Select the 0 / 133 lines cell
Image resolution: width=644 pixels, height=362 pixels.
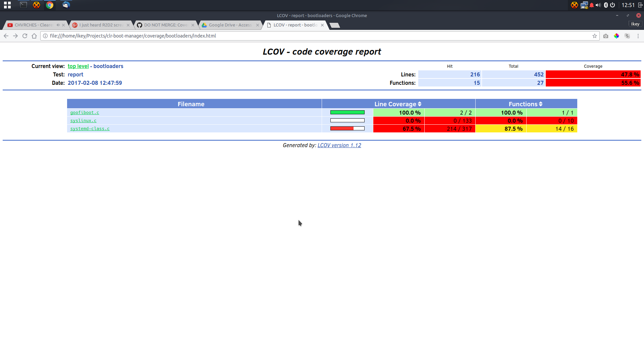[x=450, y=121]
